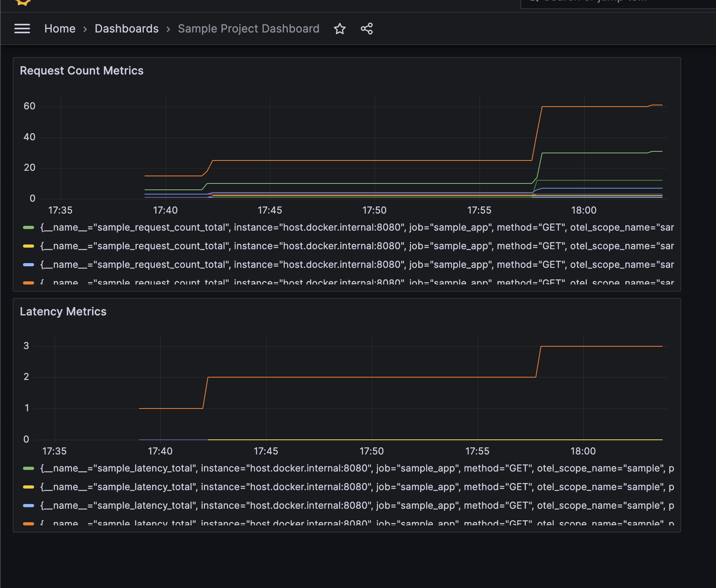Viewport: 716px width, 588px height.
Task: Click 17:40 tick on Request Count chart
Action: (x=166, y=210)
